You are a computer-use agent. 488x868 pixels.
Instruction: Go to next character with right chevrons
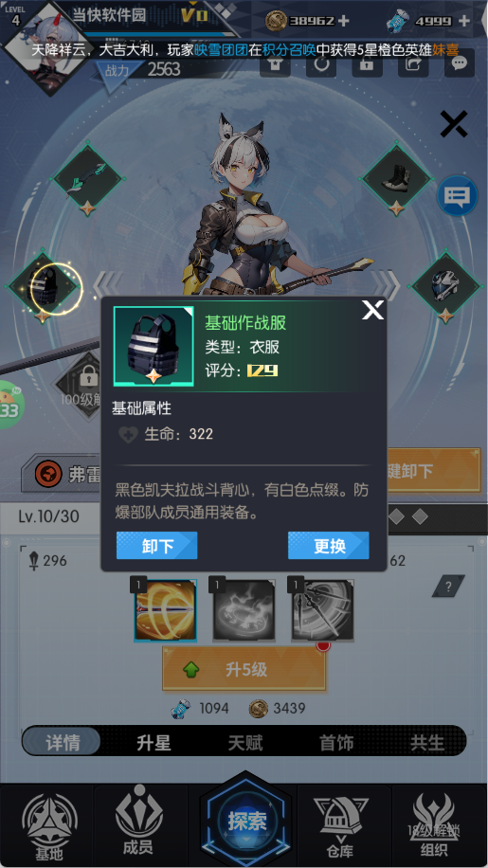[x=387, y=285]
